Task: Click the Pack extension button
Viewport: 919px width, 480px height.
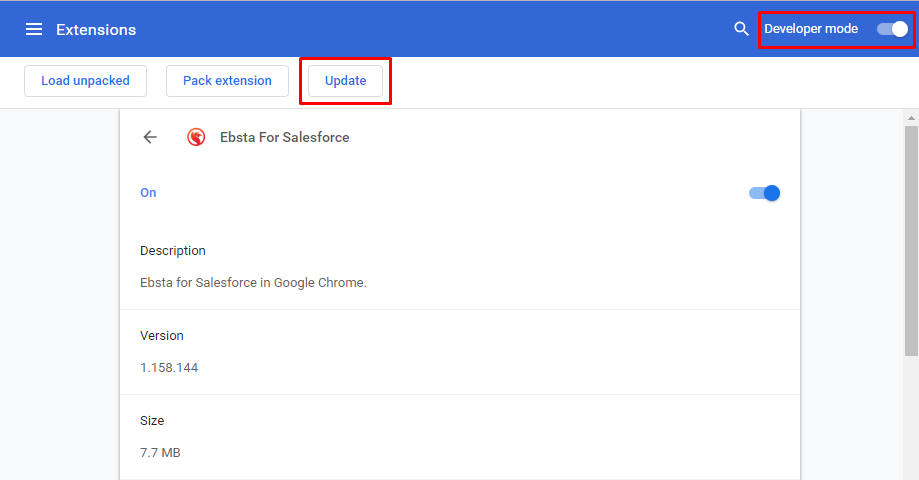Action: pyautogui.click(x=227, y=81)
